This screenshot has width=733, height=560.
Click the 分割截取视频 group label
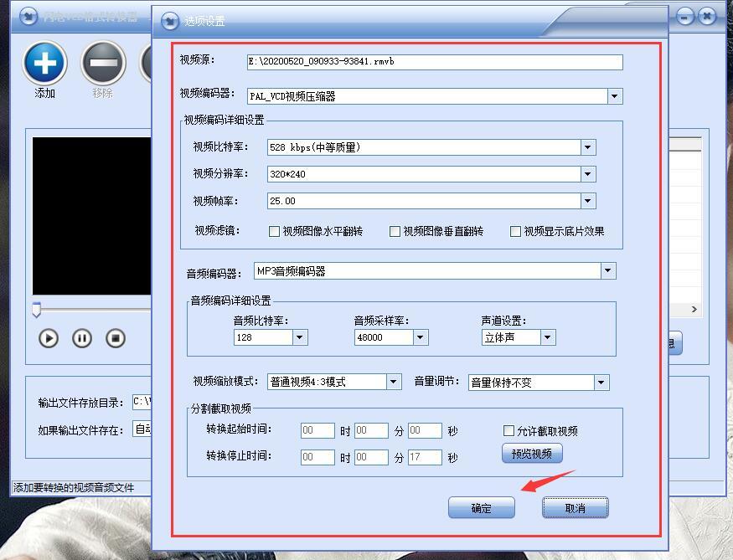click(x=221, y=408)
